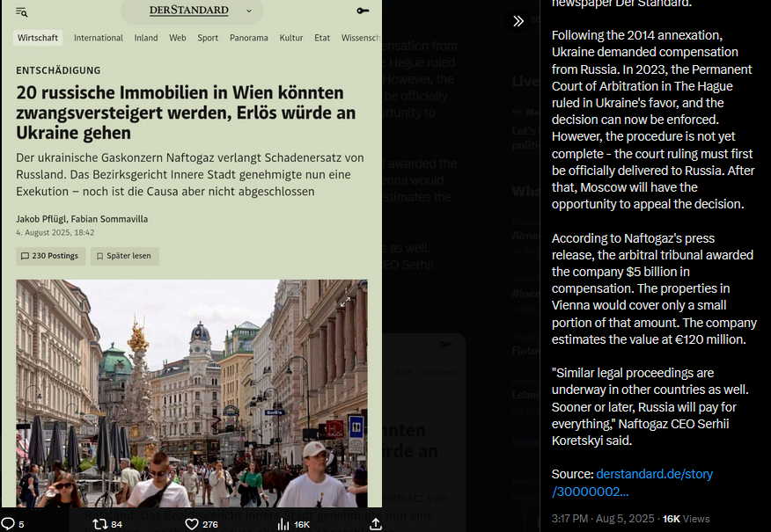Open the Vienna street photo

pos(192,393)
